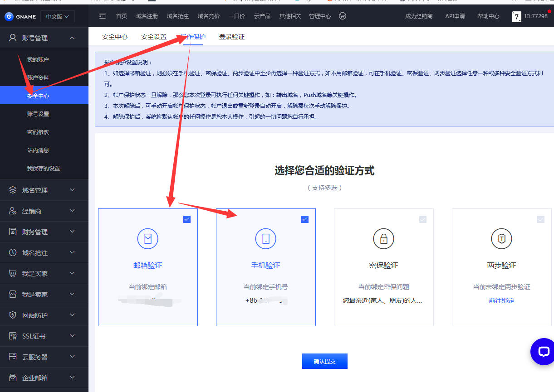Open 域名竞价 in the top navigation

coord(209,16)
